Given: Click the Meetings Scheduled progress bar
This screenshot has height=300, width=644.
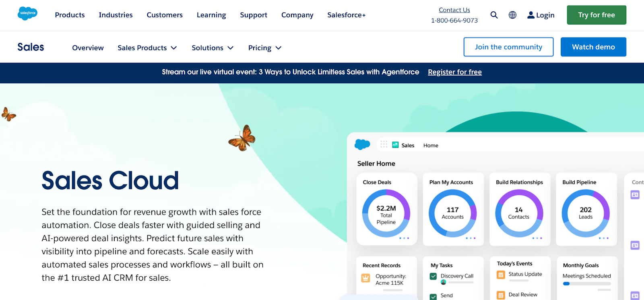Looking at the screenshot, I should [586, 283].
